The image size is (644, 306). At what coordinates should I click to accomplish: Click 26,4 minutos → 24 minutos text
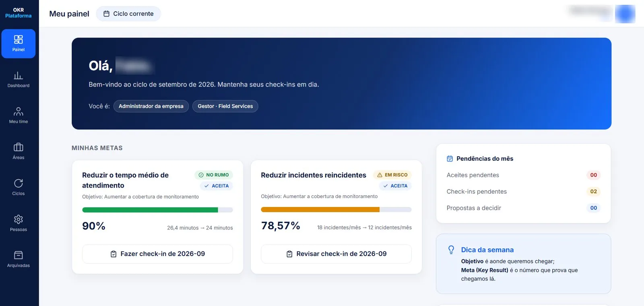(200, 228)
